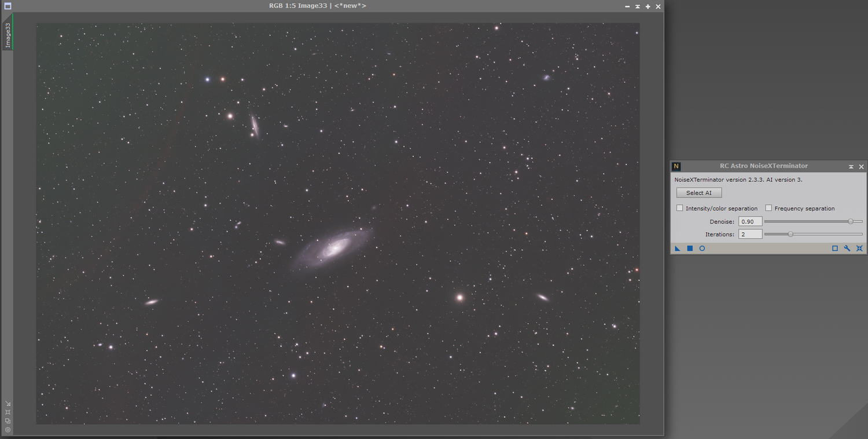Viewport: 868px width, 439px height.
Task: Select the Image33 view tab
Action: point(8,32)
